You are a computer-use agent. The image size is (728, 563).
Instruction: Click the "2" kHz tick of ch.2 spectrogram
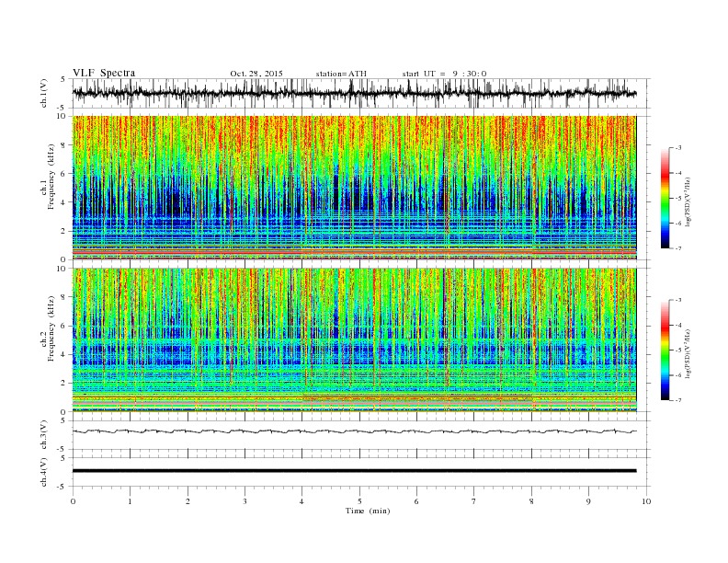(x=64, y=384)
